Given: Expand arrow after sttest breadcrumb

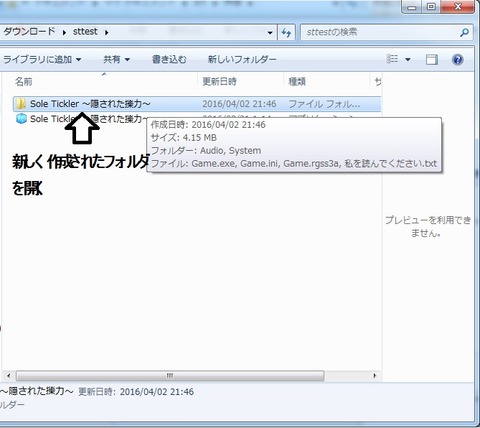Looking at the screenshot, I should click(x=106, y=32).
